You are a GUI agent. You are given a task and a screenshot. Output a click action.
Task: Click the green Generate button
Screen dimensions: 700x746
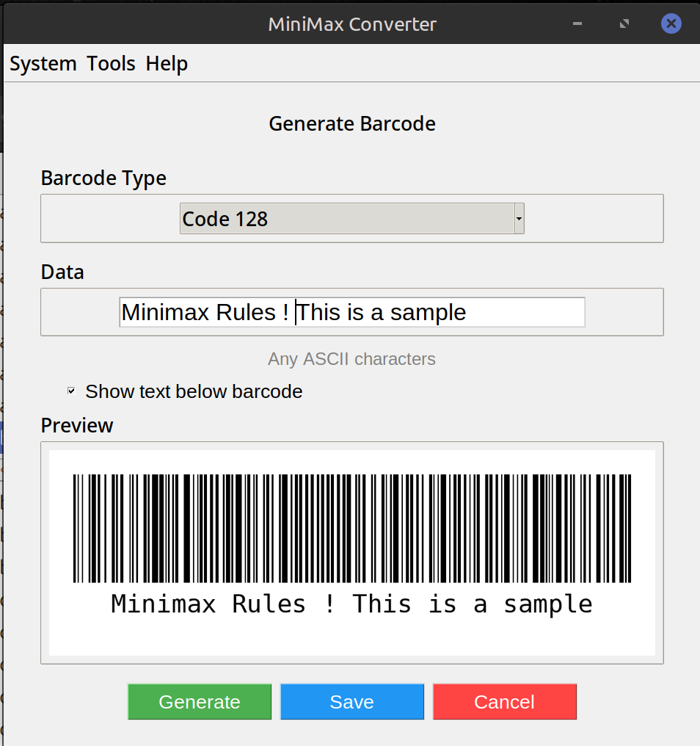click(x=200, y=702)
